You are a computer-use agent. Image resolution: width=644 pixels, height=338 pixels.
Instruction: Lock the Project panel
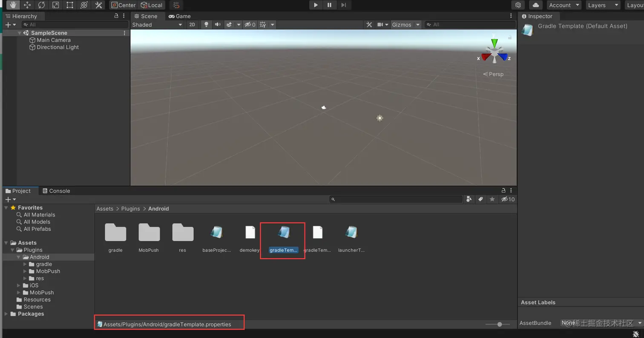503,191
